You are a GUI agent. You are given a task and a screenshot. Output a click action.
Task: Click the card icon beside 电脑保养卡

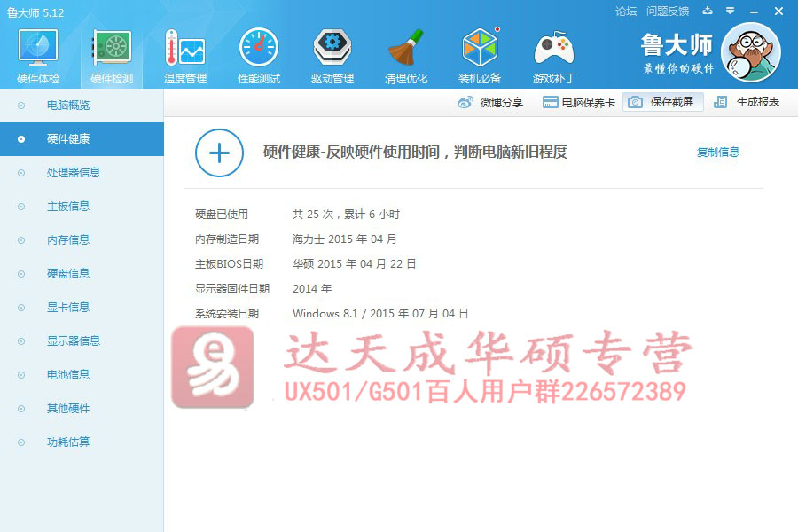[x=550, y=102]
